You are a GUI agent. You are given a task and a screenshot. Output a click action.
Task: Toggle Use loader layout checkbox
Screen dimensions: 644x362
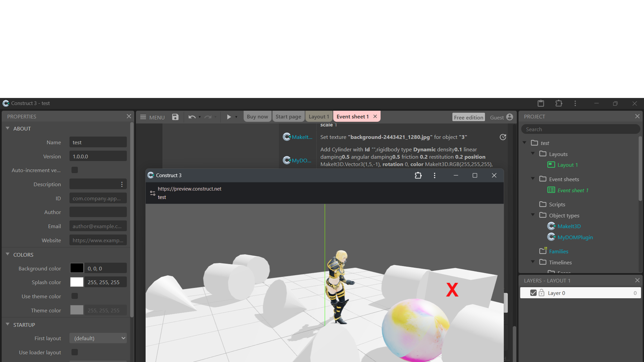point(75,352)
